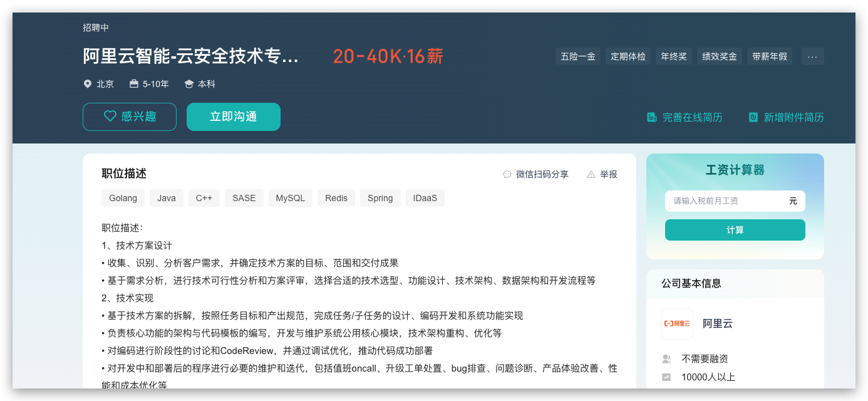
Task: Open the 阿里云 company name link
Action: 718,324
